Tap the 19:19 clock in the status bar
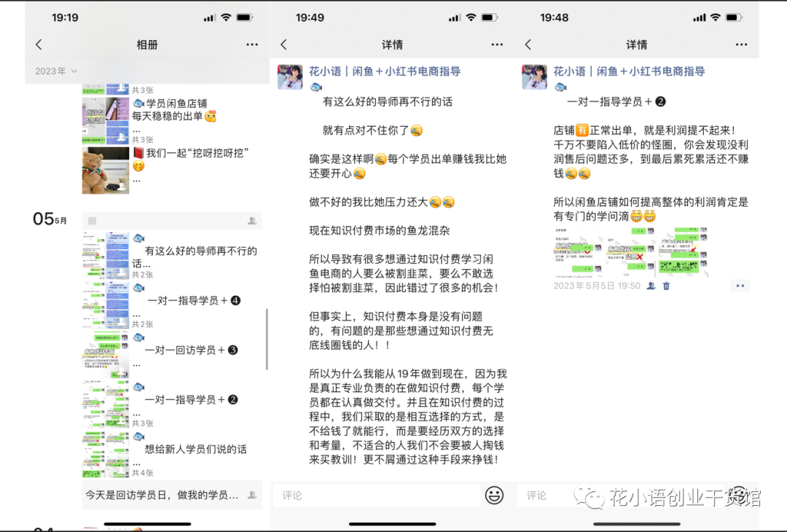 [65, 17]
